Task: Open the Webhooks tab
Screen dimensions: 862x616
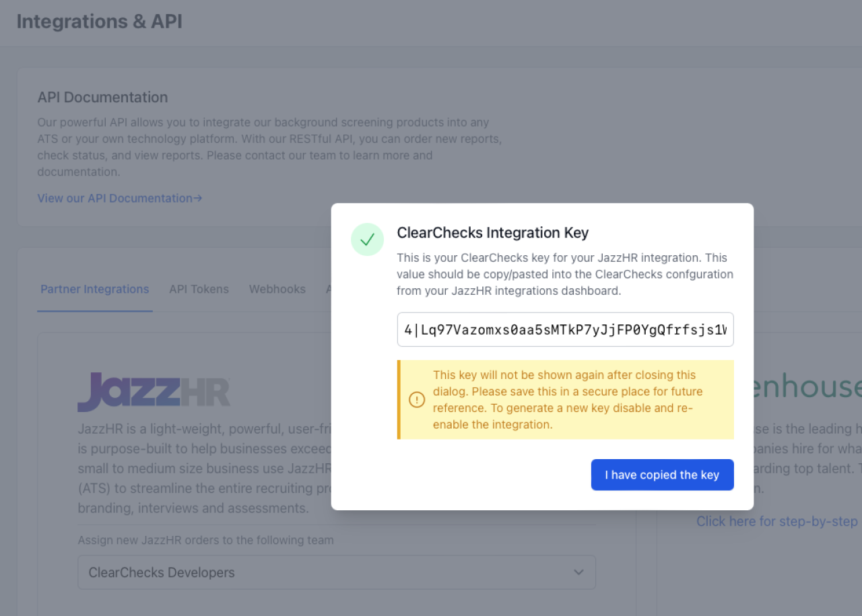Action: 277,289
